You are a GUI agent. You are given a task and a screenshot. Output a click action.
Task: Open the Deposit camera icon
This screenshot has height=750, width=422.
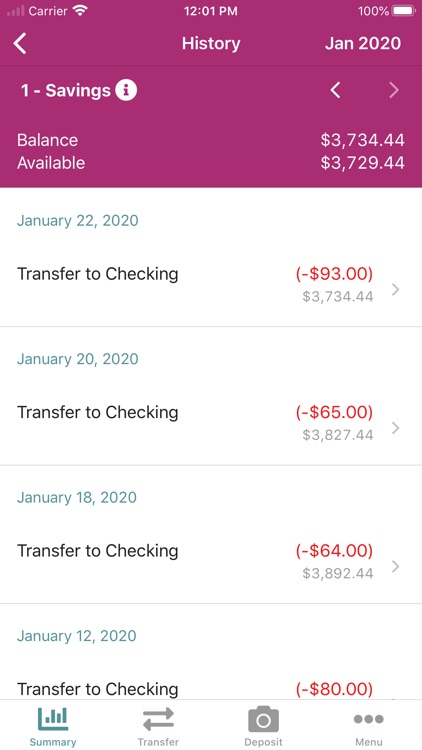263,719
